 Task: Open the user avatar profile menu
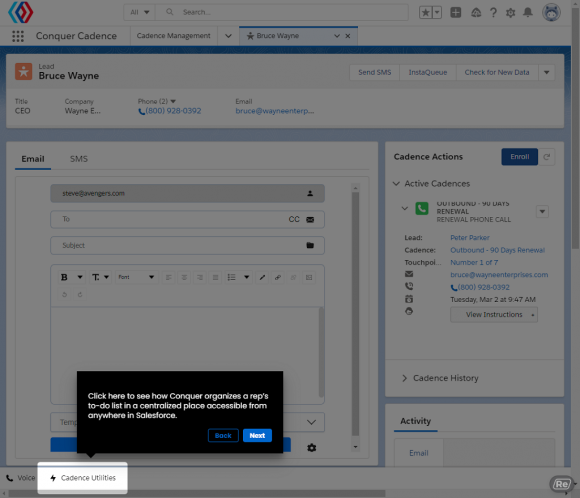click(551, 12)
